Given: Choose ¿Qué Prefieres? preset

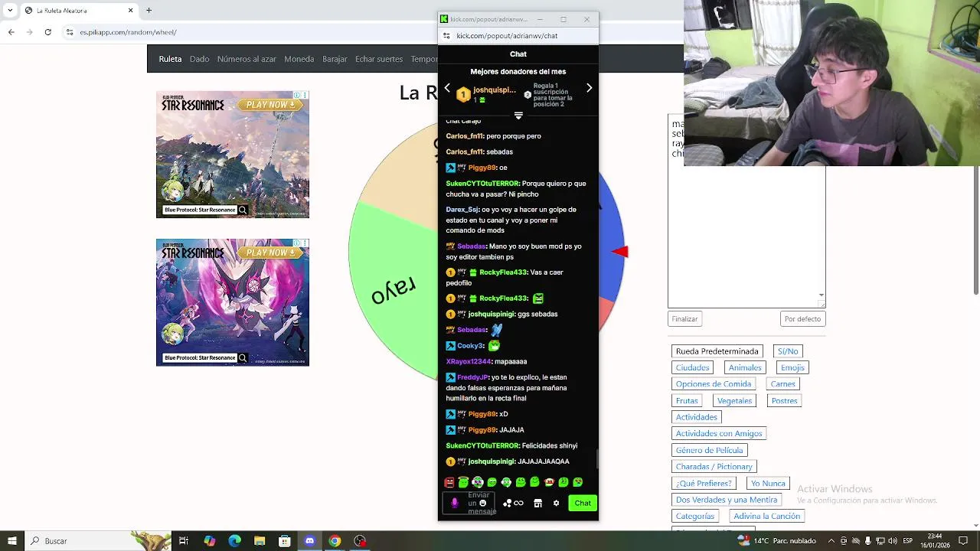Looking at the screenshot, I should [704, 484].
